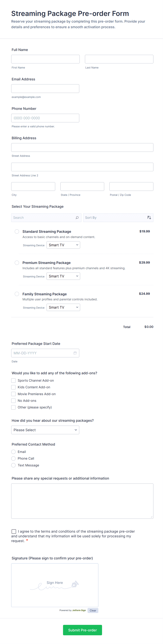Click into the Phone Number field

click(x=45, y=118)
